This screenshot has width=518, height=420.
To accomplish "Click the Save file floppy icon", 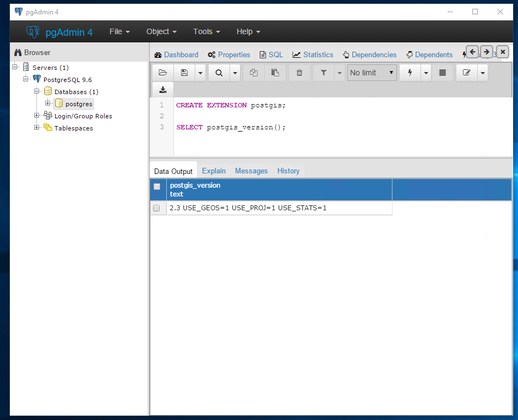I will [x=184, y=73].
